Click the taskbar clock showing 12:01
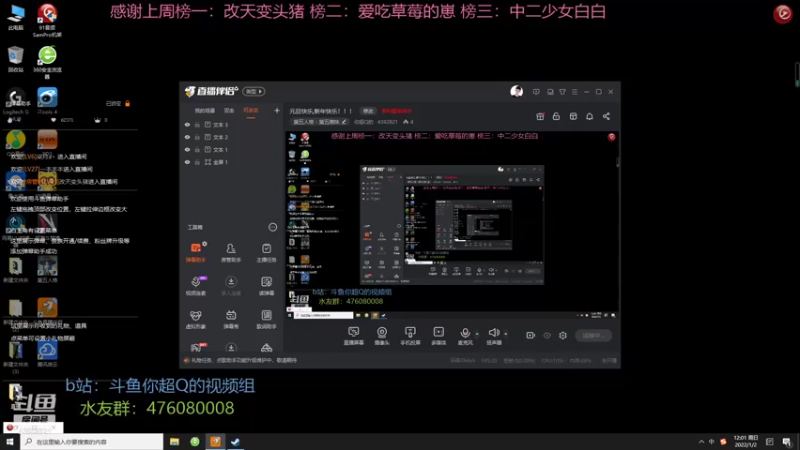The height and width of the screenshot is (450, 800). [745, 441]
